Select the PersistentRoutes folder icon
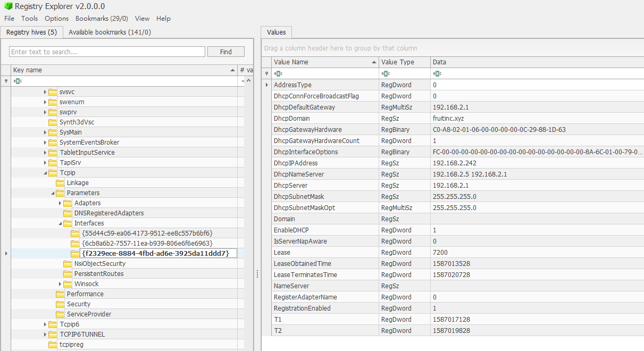Image resolution: width=644 pixels, height=351 pixels. click(68, 274)
